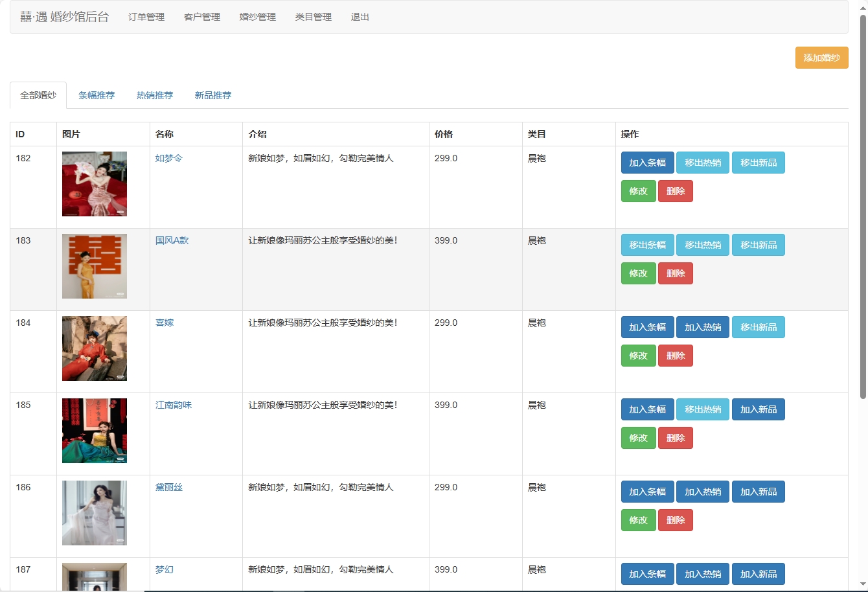
Task: Toggle 加入新品 for item 185
Action: pos(758,409)
